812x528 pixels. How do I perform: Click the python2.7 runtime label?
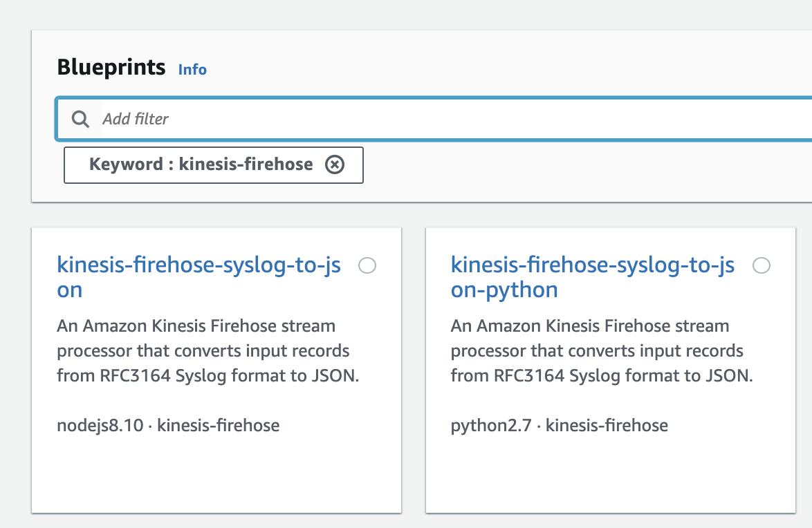click(x=491, y=425)
